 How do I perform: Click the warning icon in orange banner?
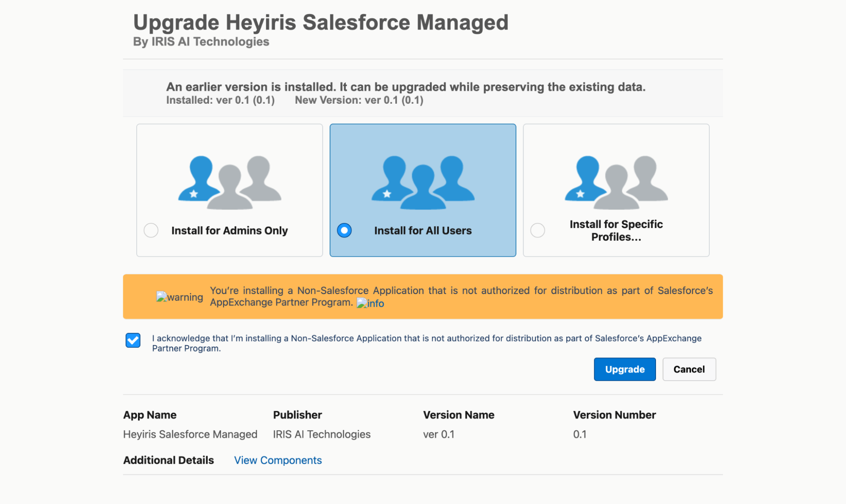click(179, 297)
